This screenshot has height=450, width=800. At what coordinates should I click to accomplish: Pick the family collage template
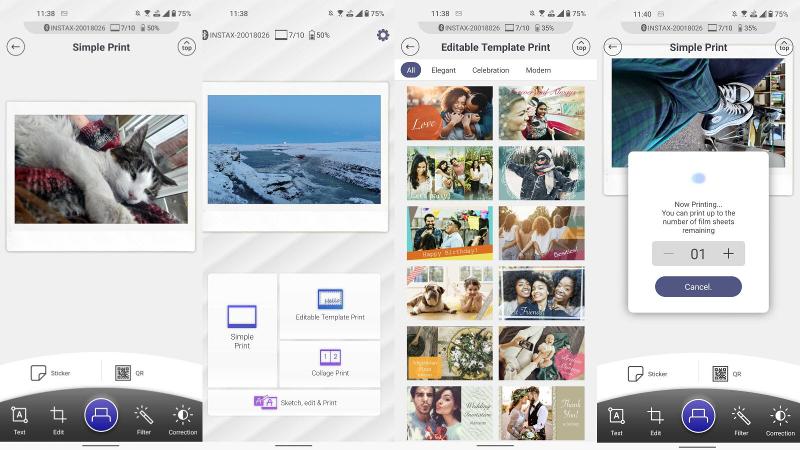pyautogui.click(x=450, y=173)
